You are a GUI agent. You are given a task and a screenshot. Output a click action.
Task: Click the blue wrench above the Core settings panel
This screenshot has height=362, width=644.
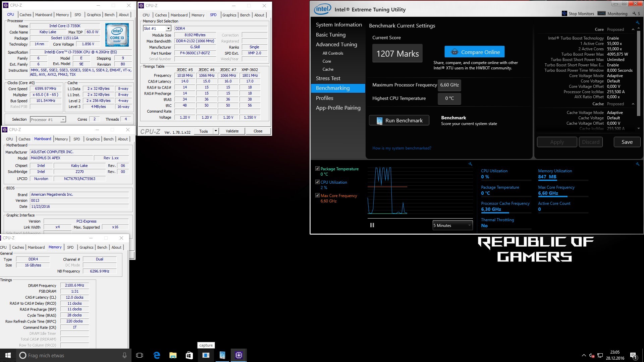[638, 22]
